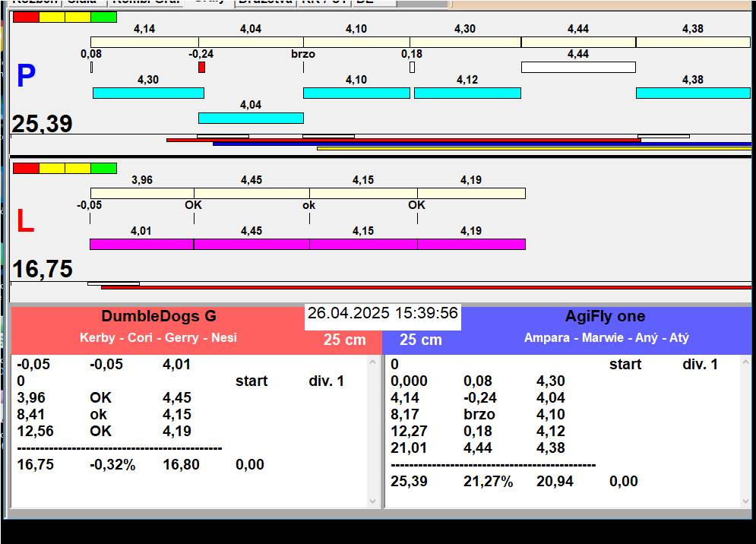Image resolution: width=756 pixels, height=544 pixels.
Task: Select the 12,27 0,18 4,12 row in AgiFly list
Action: click(x=477, y=431)
